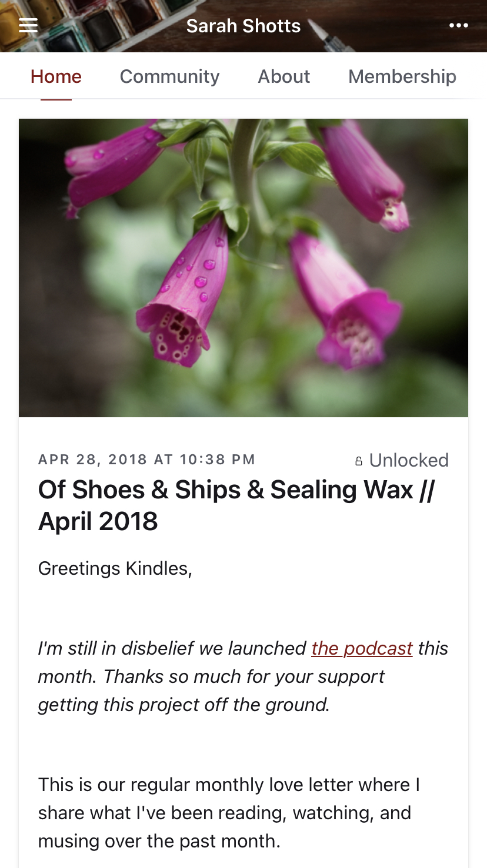Follow 'the podcast' hyperlink

[362, 648]
